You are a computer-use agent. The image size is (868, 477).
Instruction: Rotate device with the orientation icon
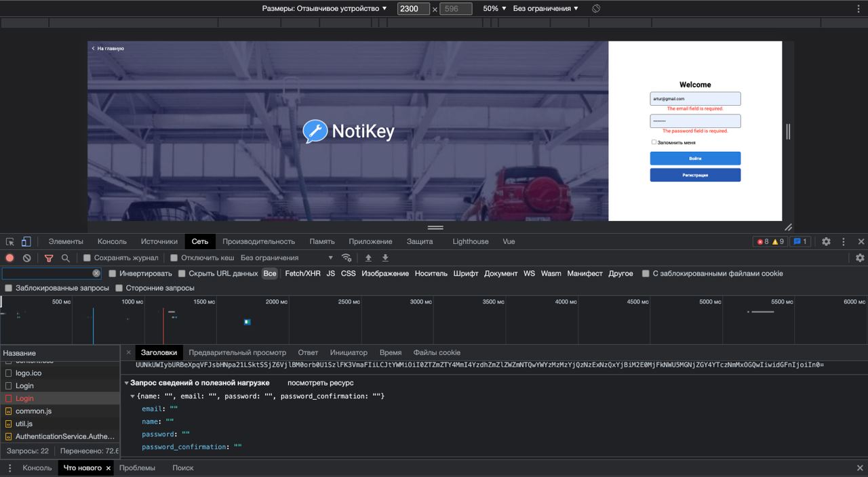[595, 9]
